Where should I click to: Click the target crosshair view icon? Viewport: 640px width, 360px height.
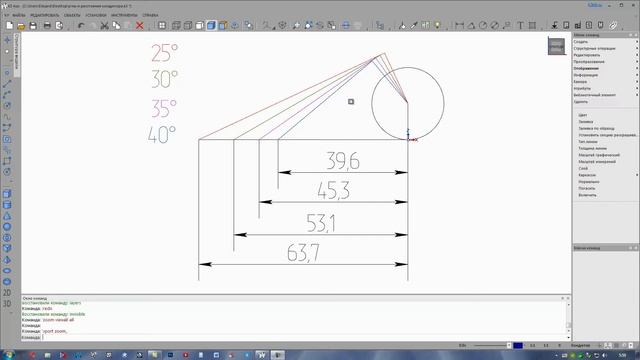click(x=282, y=26)
